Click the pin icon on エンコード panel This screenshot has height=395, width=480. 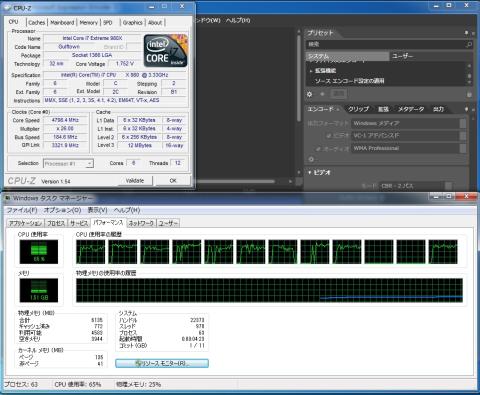coord(466,109)
